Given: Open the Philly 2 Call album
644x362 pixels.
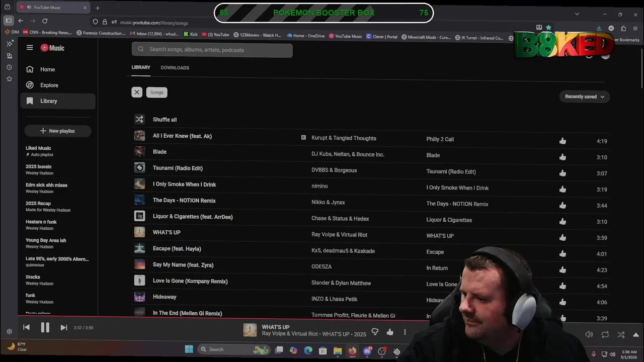Looking at the screenshot, I should (440, 139).
